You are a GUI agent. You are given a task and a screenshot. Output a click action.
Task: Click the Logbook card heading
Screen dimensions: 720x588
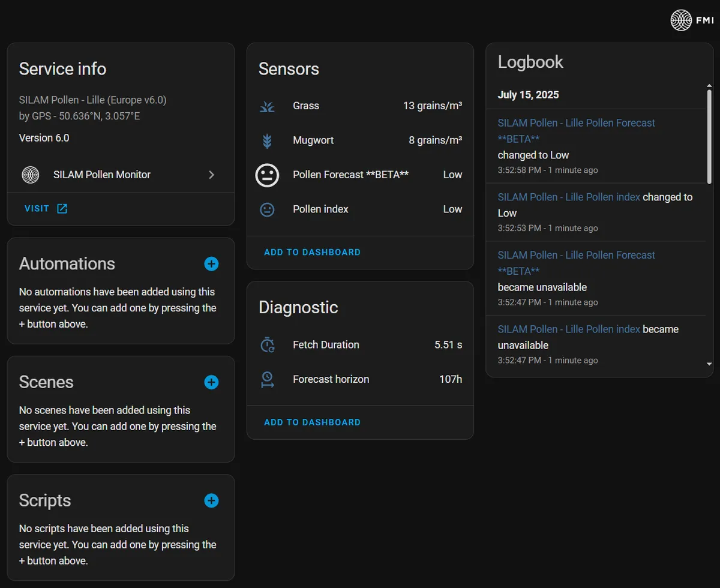[530, 62]
